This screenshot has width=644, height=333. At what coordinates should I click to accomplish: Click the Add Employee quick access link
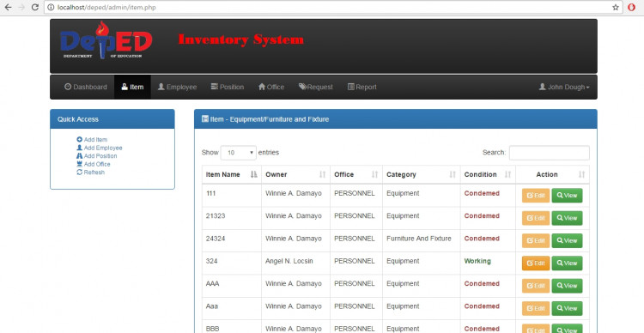pos(100,148)
